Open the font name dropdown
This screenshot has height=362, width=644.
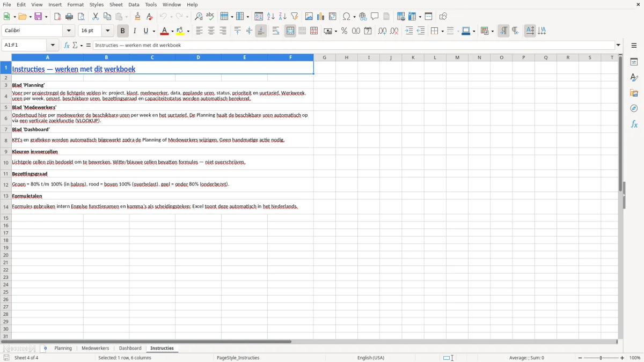pyautogui.click(x=69, y=31)
